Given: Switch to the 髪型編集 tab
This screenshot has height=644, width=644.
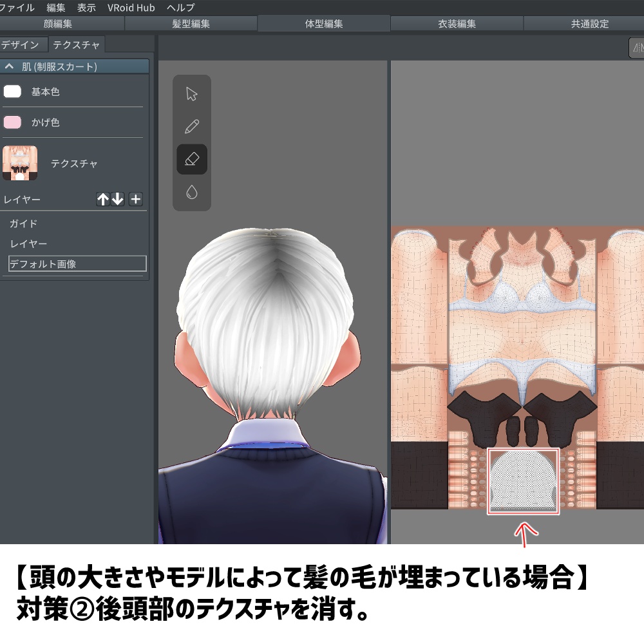Looking at the screenshot, I should pyautogui.click(x=193, y=23).
